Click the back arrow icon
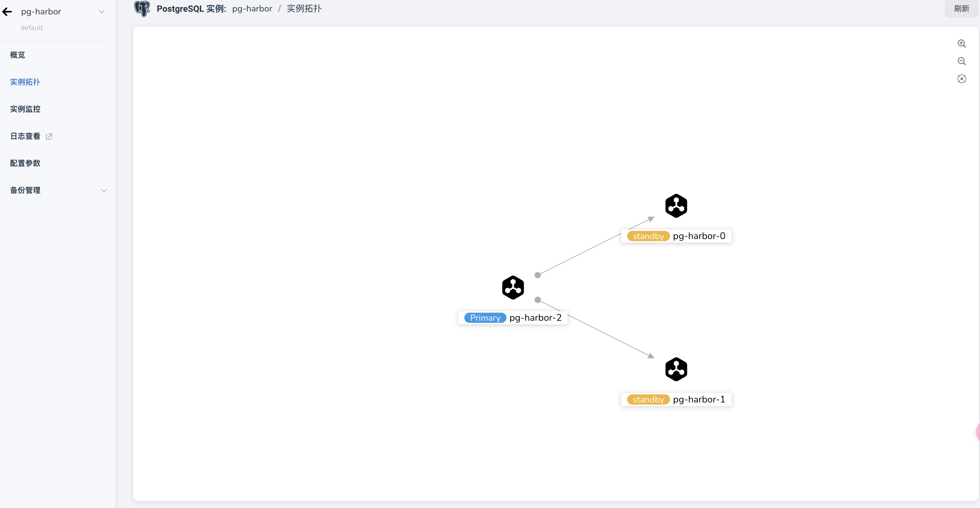The height and width of the screenshot is (508, 980). tap(7, 12)
